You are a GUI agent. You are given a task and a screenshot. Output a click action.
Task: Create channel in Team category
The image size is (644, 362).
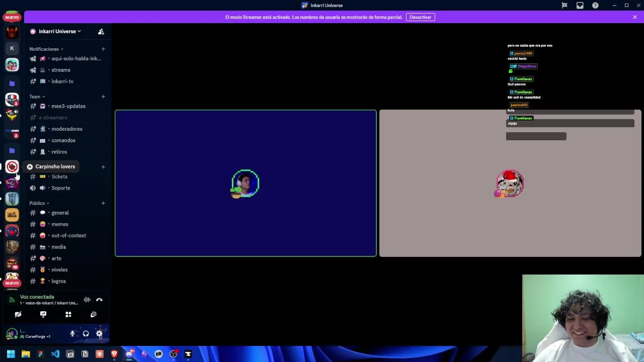tap(103, 97)
